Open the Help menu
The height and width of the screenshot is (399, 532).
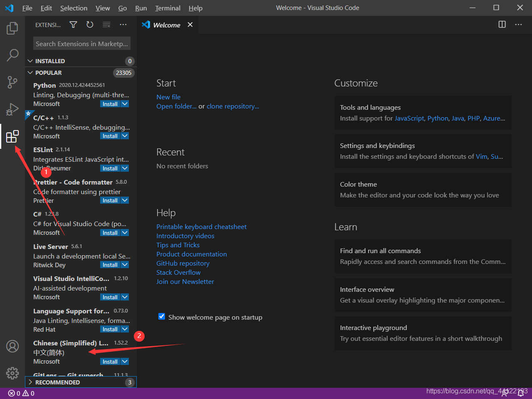pyautogui.click(x=195, y=8)
